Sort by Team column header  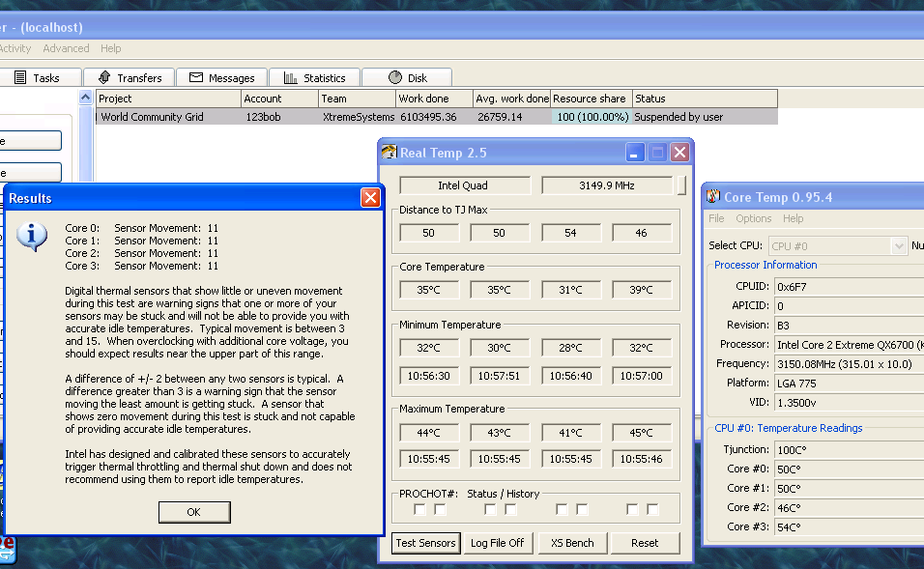pyautogui.click(x=357, y=99)
